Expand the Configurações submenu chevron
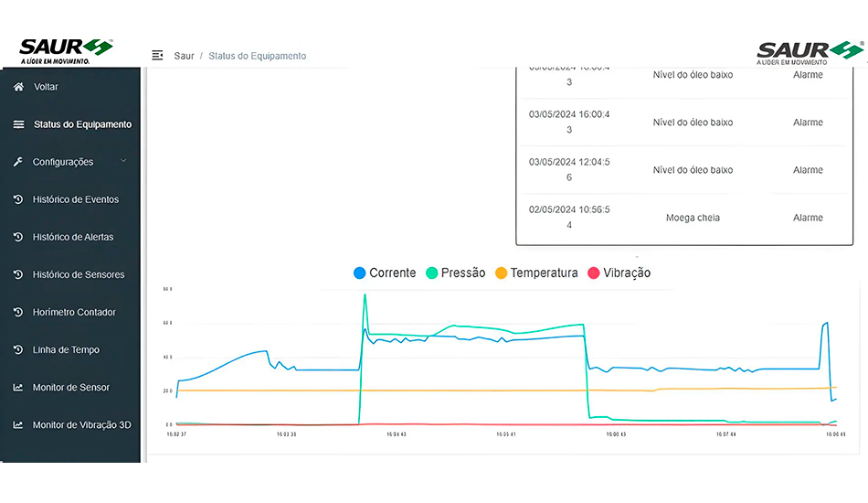The height and width of the screenshot is (503, 868). pyautogui.click(x=123, y=162)
